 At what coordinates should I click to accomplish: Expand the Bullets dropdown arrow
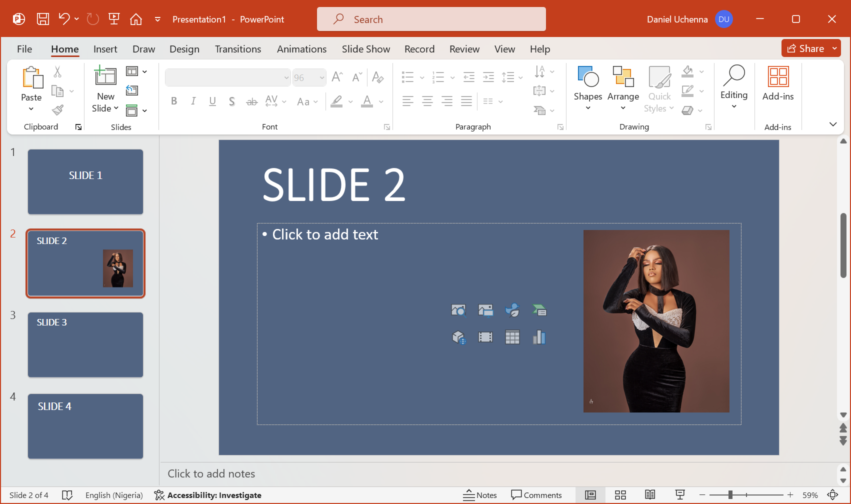click(421, 77)
